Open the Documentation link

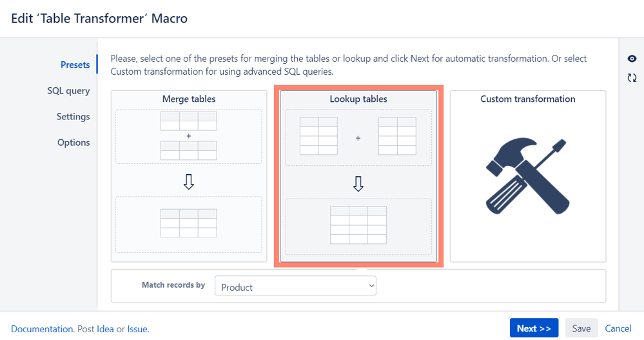tap(42, 329)
